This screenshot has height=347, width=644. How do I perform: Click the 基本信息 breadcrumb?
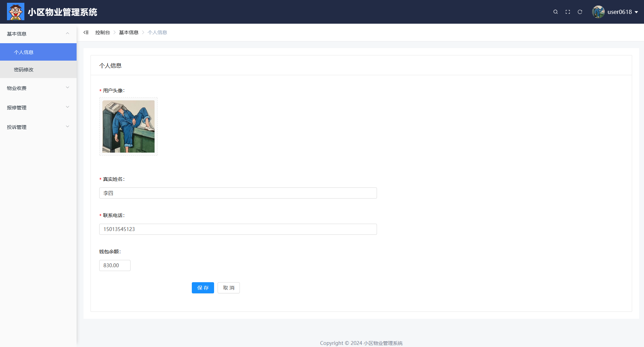(x=129, y=32)
